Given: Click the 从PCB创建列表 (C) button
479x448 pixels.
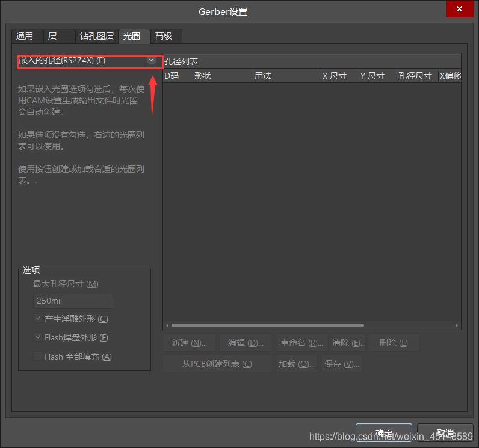Looking at the screenshot, I should pos(217,364).
